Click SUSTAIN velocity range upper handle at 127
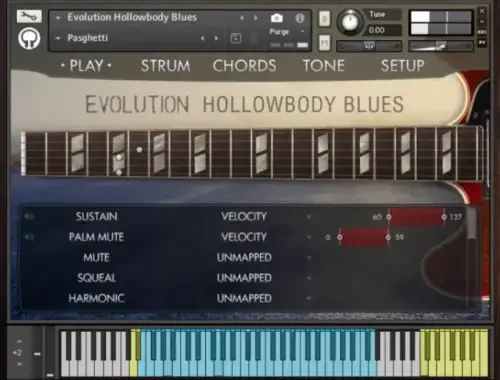 point(444,217)
